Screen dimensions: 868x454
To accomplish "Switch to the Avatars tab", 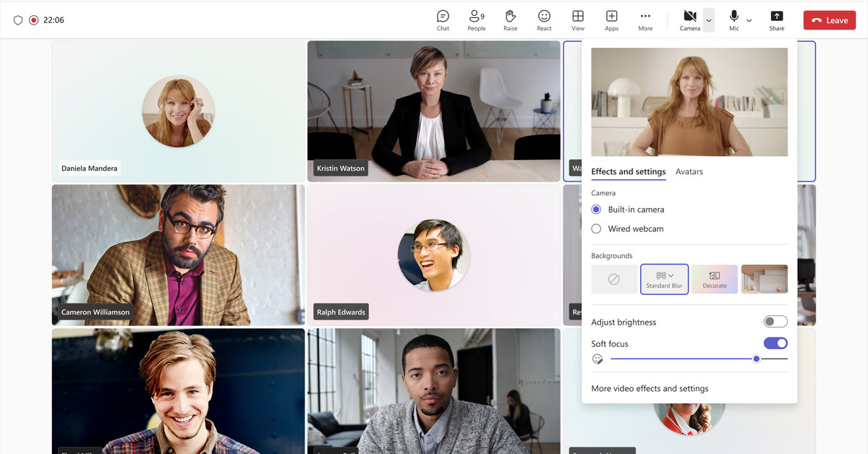I will point(689,171).
